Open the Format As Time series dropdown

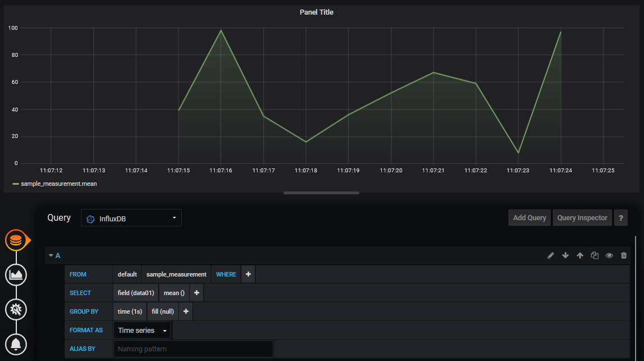coord(142,331)
